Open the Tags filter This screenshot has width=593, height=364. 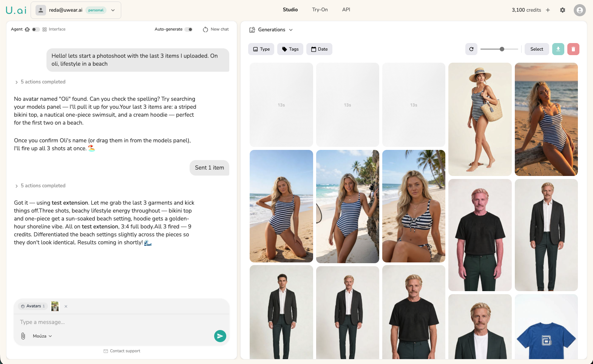290,49
